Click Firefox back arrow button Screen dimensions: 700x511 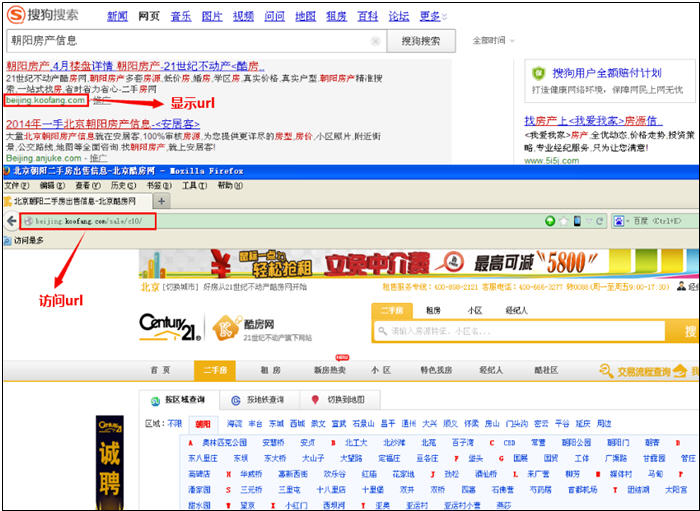pos(11,221)
